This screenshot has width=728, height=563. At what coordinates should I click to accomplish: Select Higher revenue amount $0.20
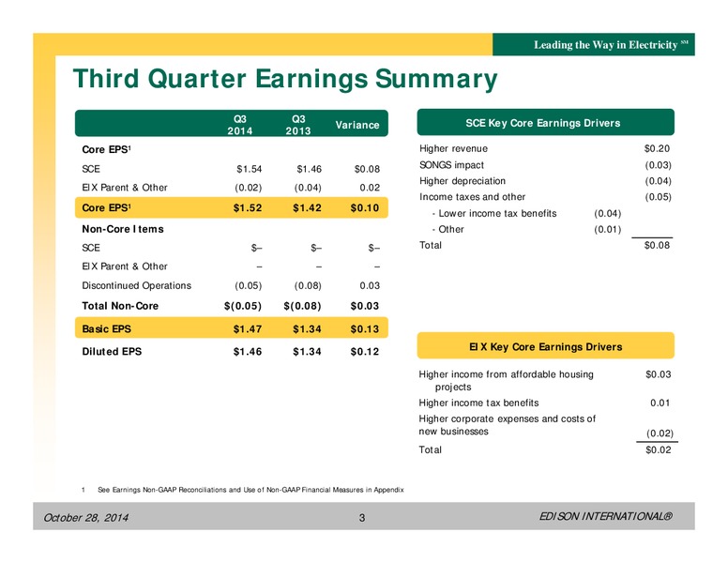click(x=657, y=148)
